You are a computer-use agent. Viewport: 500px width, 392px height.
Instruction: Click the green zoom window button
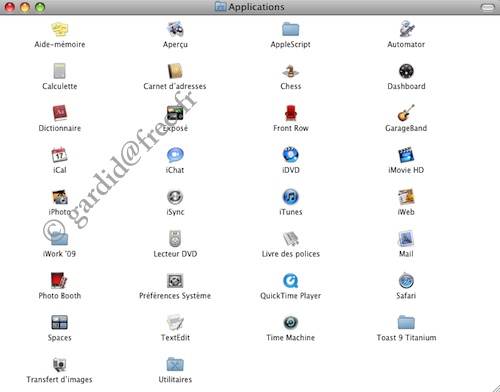click(40, 7)
